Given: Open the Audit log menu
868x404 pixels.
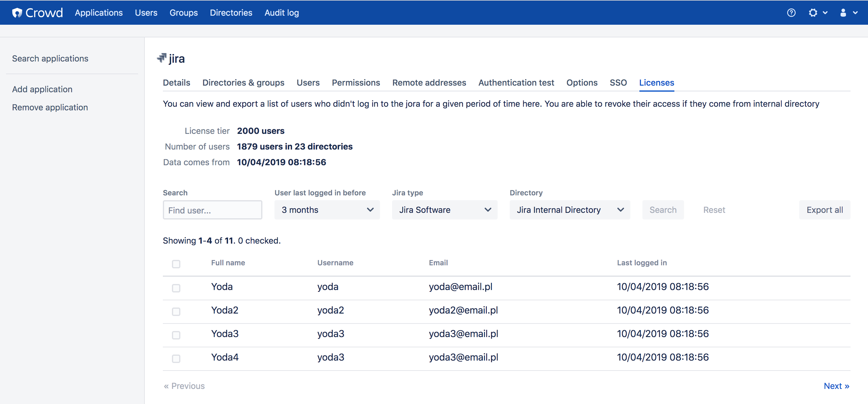Looking at the screenshot, I should 281,12.
